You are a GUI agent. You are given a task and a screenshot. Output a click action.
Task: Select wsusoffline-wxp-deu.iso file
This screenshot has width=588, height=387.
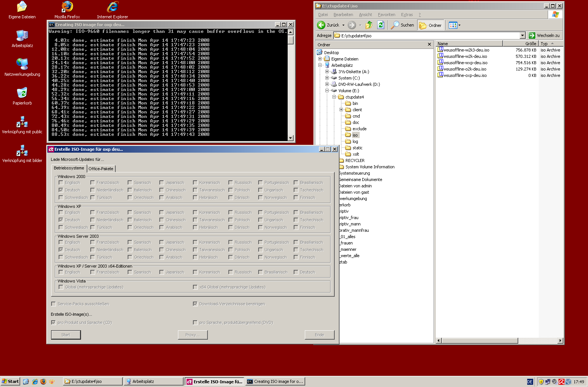click(x=463, y=63)
